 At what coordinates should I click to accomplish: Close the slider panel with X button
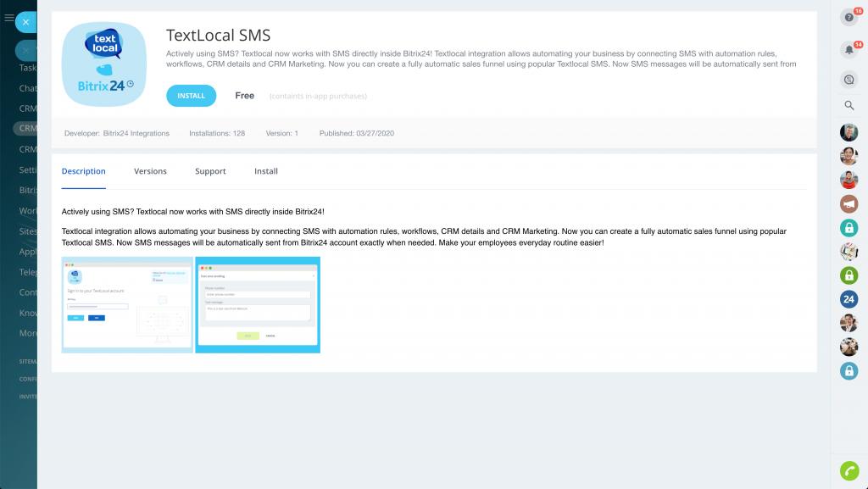pos(26,22)
